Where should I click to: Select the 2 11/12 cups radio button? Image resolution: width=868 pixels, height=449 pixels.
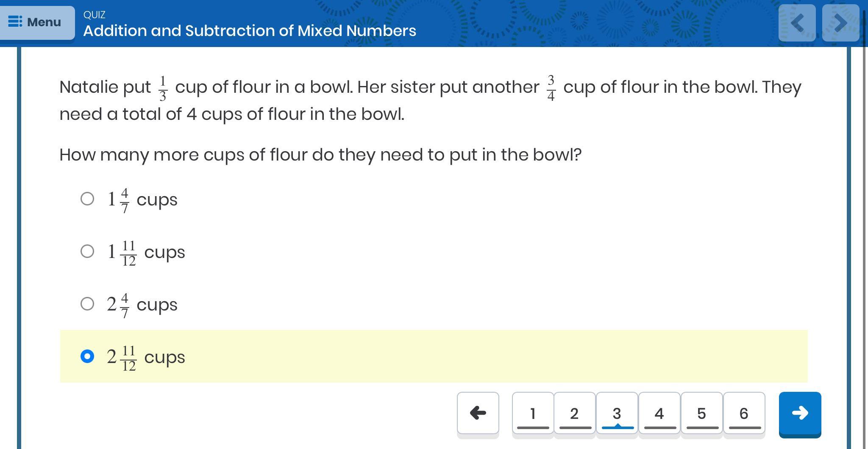pyautogui.click(x=87, y=356)
